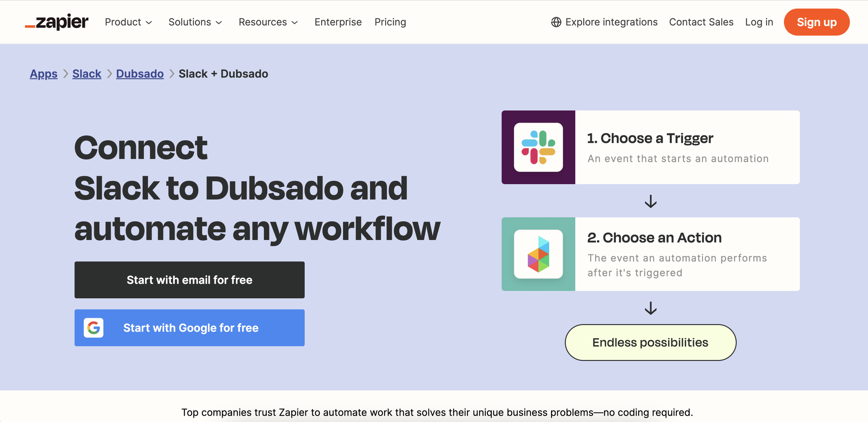
Task: Click the Endless possibilities pill
Action: click(650, 342)
